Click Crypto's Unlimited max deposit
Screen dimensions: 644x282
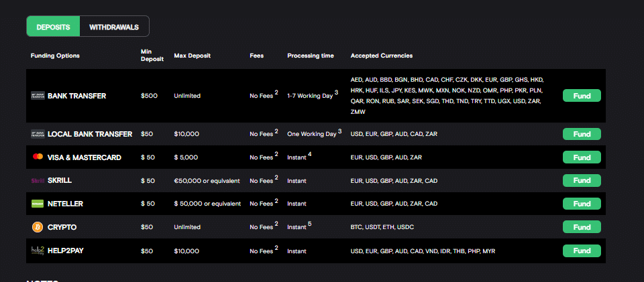pyautogui.click(x=187, y=227)
